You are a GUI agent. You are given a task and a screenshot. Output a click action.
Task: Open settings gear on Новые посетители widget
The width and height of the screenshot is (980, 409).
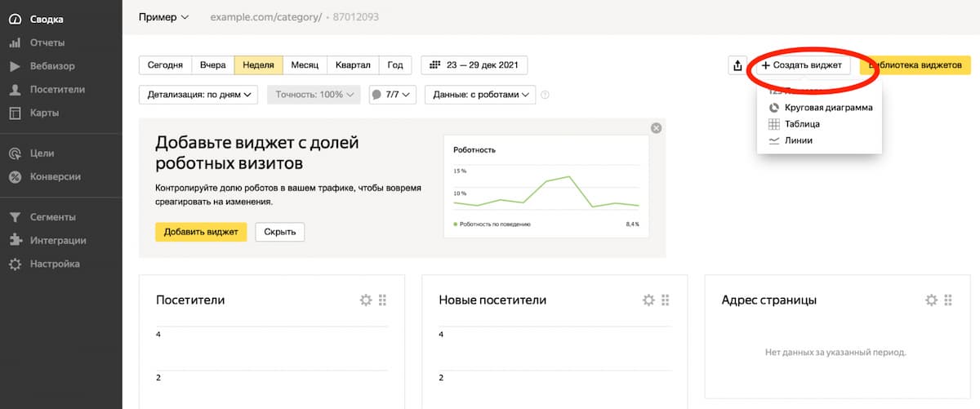pos(648,300)
